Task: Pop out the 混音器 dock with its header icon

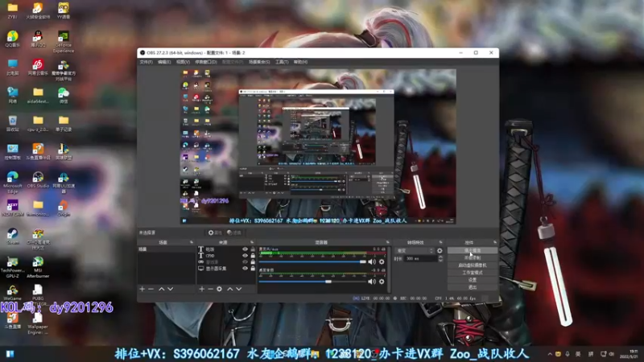Action: [387, 243]
